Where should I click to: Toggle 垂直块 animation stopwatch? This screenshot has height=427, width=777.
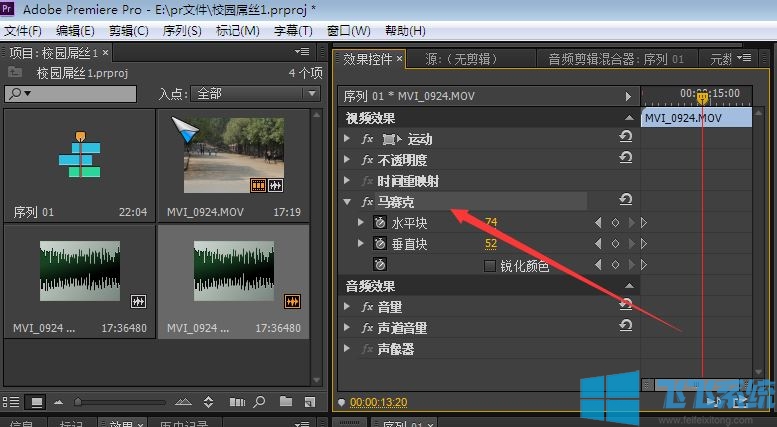380,244
